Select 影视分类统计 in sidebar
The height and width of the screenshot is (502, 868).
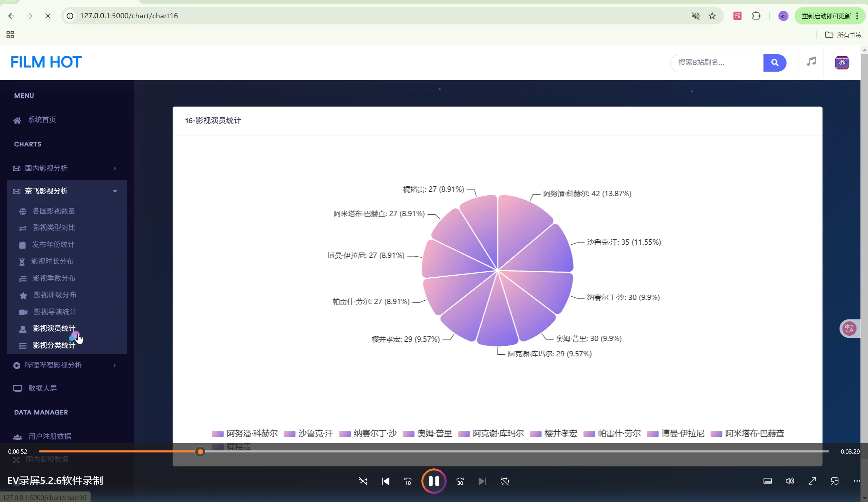click(54, 346)
